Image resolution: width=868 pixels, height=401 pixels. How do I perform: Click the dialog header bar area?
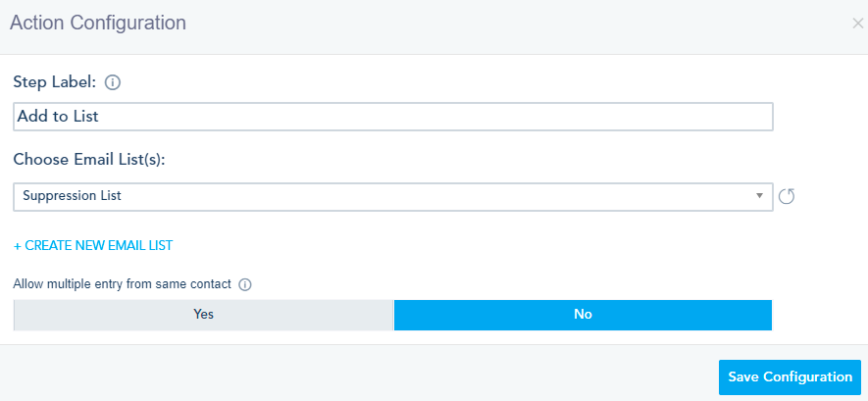(x=490, y=23)
